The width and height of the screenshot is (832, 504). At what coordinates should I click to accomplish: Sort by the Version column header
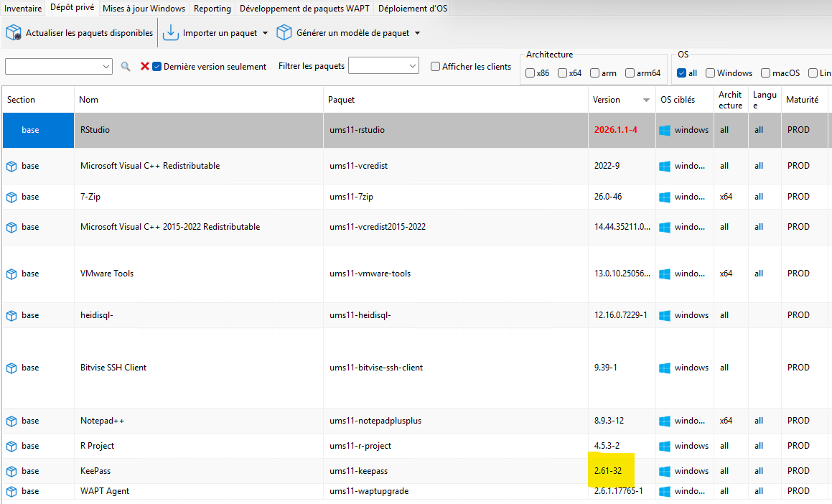point(607,100)
